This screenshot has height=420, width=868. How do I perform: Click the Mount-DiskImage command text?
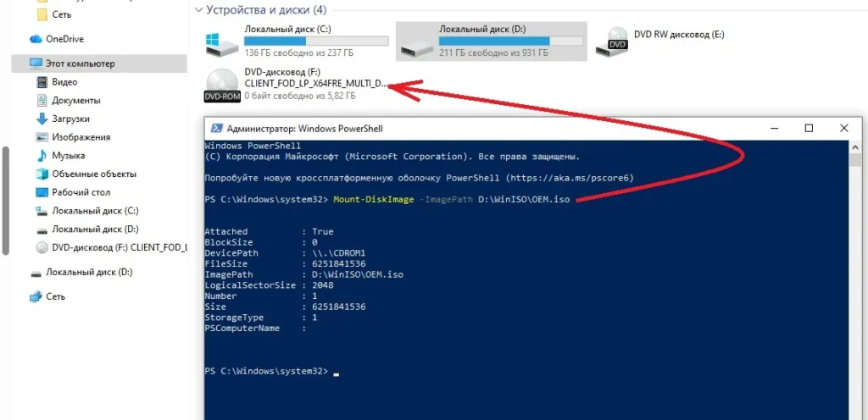(x=373, y=200)
